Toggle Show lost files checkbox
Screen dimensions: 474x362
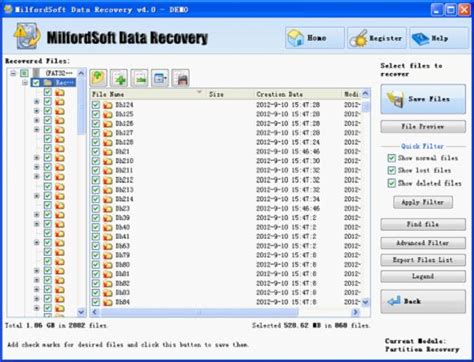(391, 170)
